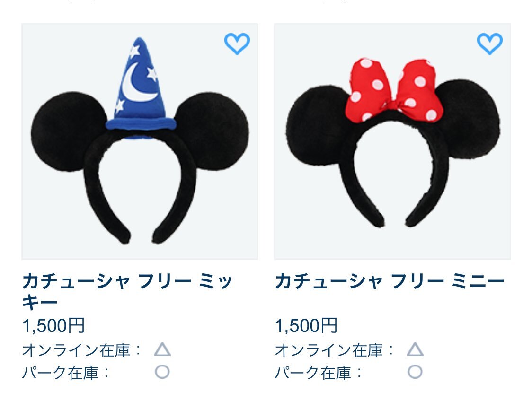Open the Minnie bow headband photo

coord(392,142)
